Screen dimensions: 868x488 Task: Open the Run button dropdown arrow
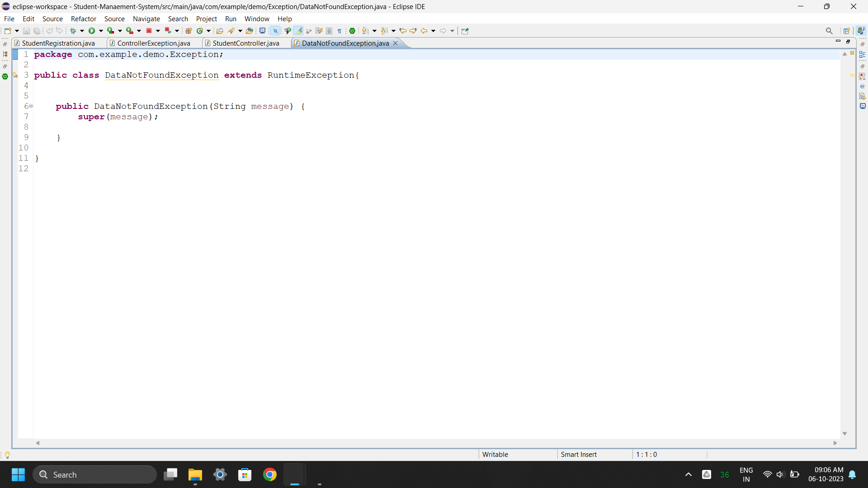[x=101, y=31]
